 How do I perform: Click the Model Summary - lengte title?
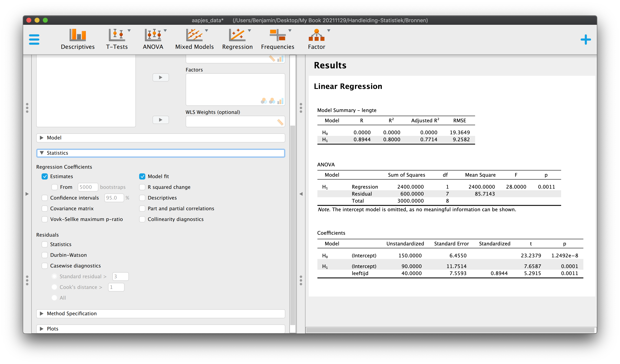pos(347,110)
